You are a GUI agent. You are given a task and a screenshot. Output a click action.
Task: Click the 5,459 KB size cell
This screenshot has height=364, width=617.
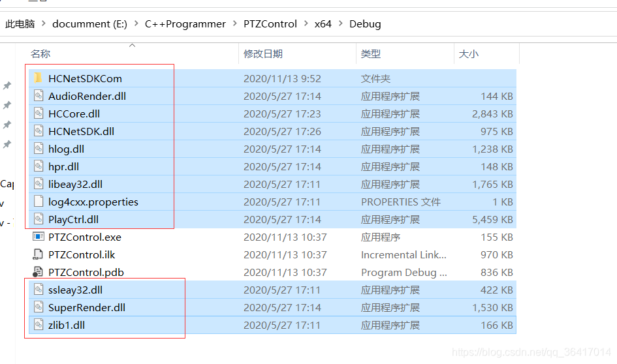pyautogui.click(x=492, y=220)
